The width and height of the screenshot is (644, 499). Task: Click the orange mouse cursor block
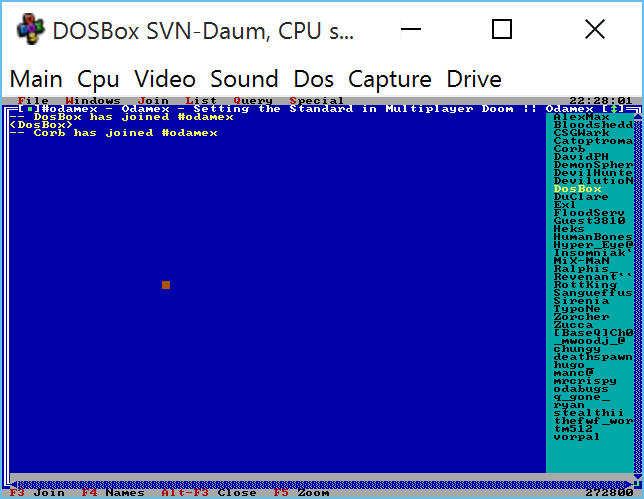[x=166, y=285]
